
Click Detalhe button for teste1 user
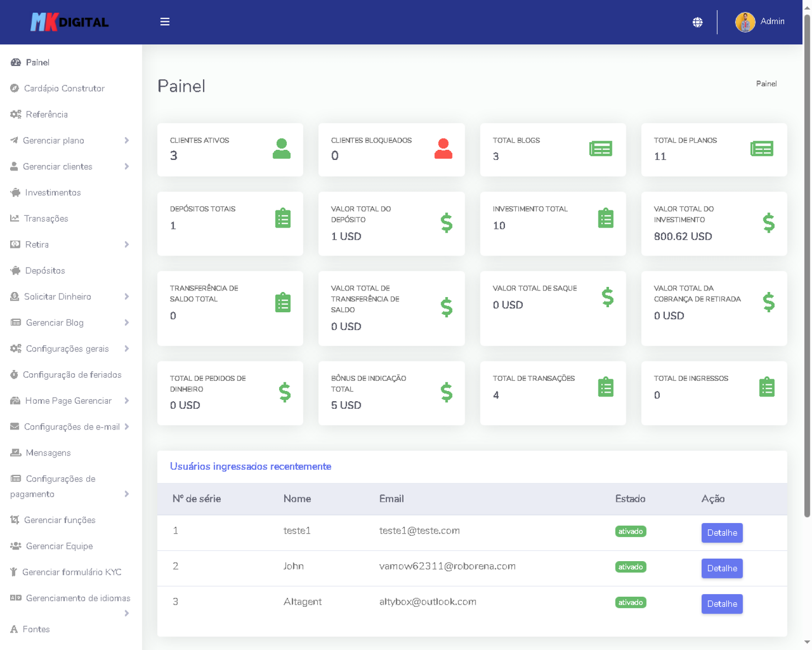721,533
